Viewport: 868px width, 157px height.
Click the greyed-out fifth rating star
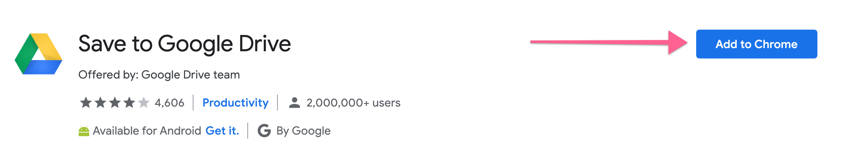tap(144, 103)
